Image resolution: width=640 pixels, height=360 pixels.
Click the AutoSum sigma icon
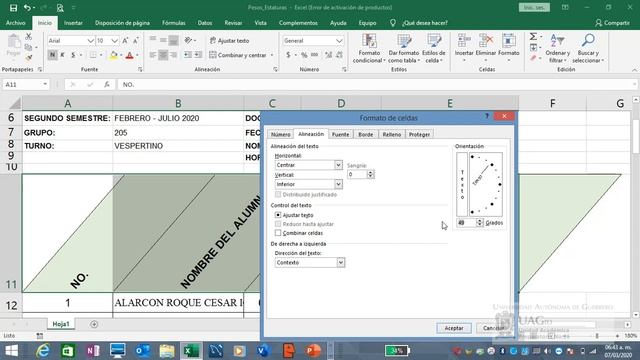[x=533, y=37]
